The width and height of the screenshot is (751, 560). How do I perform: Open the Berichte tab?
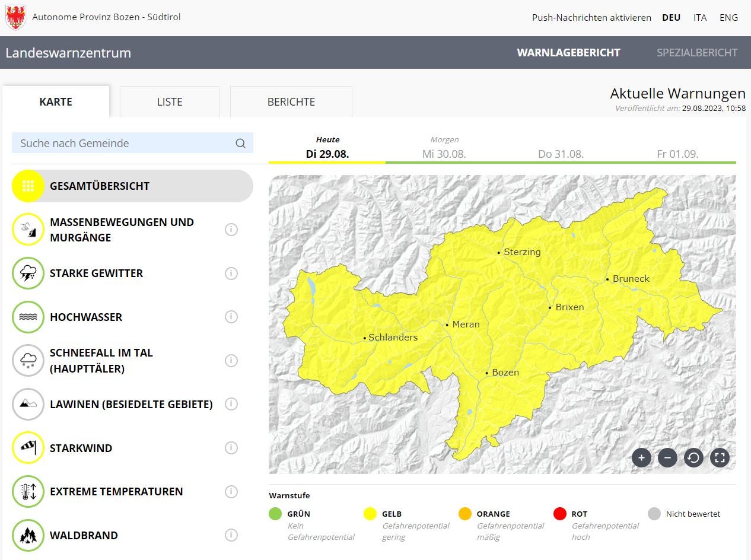pyautogui.click(x=291, y=102)
